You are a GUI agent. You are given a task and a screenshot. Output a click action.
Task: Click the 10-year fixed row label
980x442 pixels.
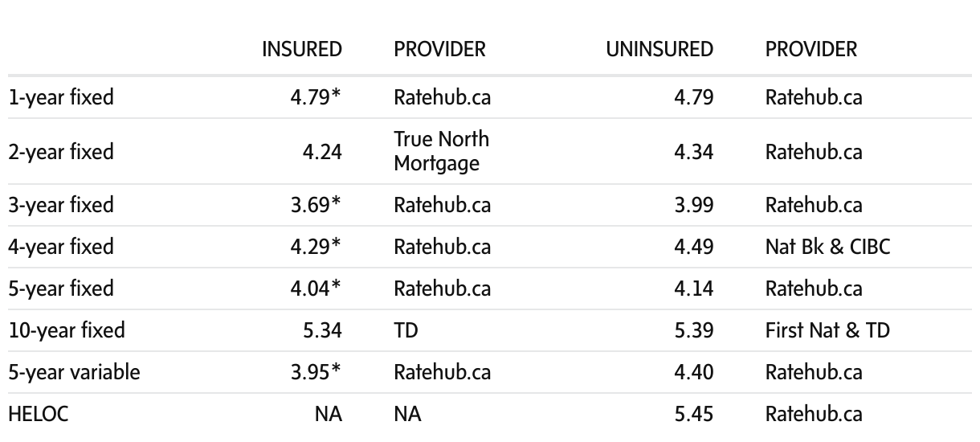[x=66, y=330]
